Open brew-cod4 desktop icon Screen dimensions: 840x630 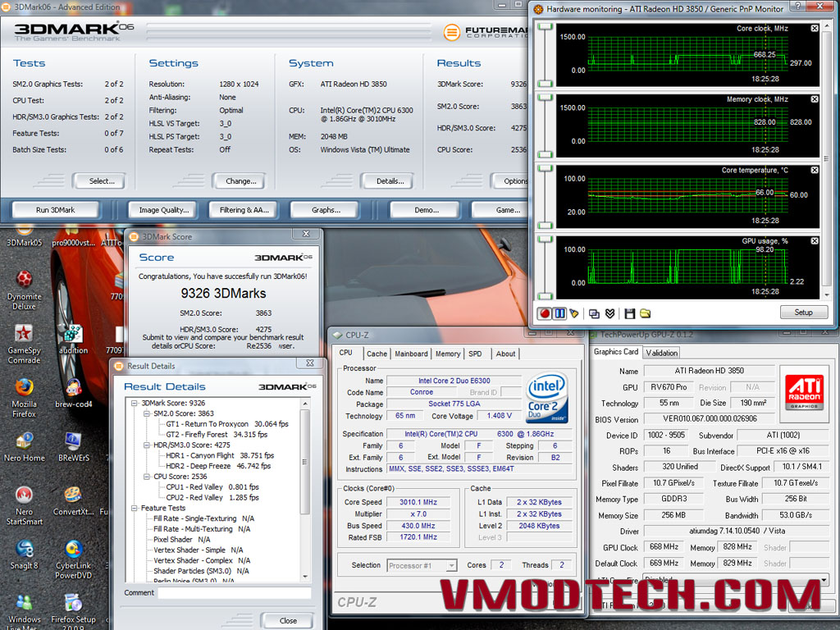(73, 393)
